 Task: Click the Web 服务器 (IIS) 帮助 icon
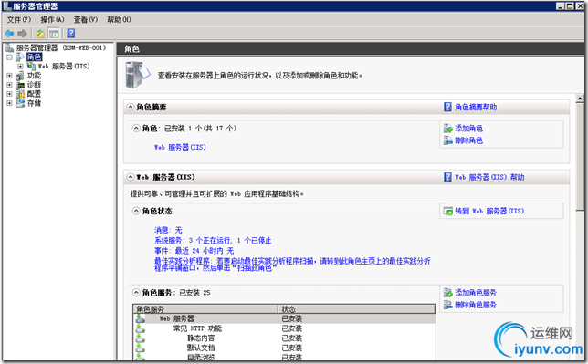tap(447, 177)
